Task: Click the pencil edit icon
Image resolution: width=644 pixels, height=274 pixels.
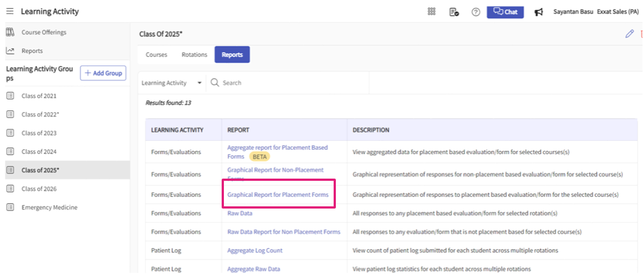Action: (x=629, y=34)
